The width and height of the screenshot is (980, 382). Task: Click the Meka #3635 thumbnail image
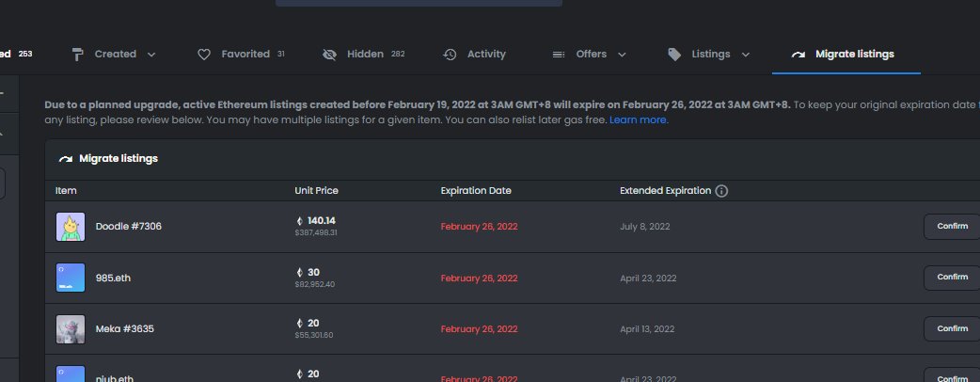(71, 329)
